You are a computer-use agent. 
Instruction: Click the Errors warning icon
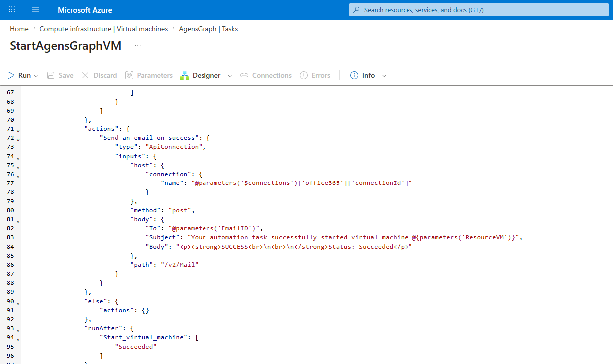pyautogui.click(x=304, y=75)
